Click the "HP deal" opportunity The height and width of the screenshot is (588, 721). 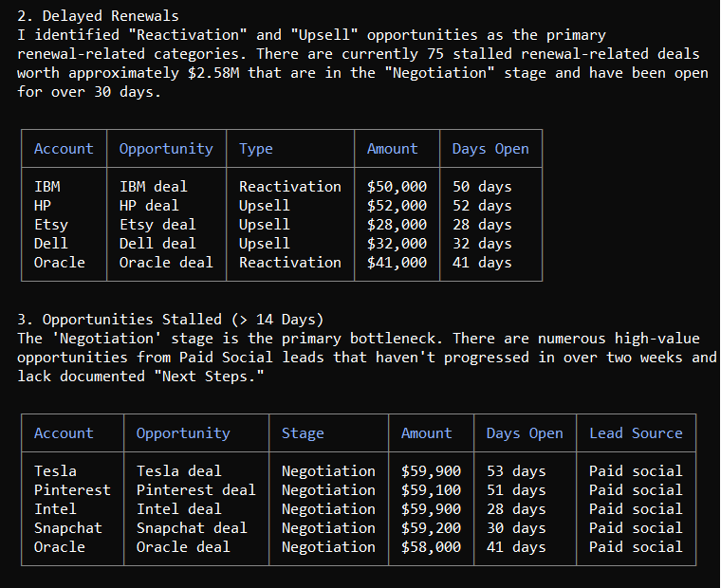coord(149,206)
